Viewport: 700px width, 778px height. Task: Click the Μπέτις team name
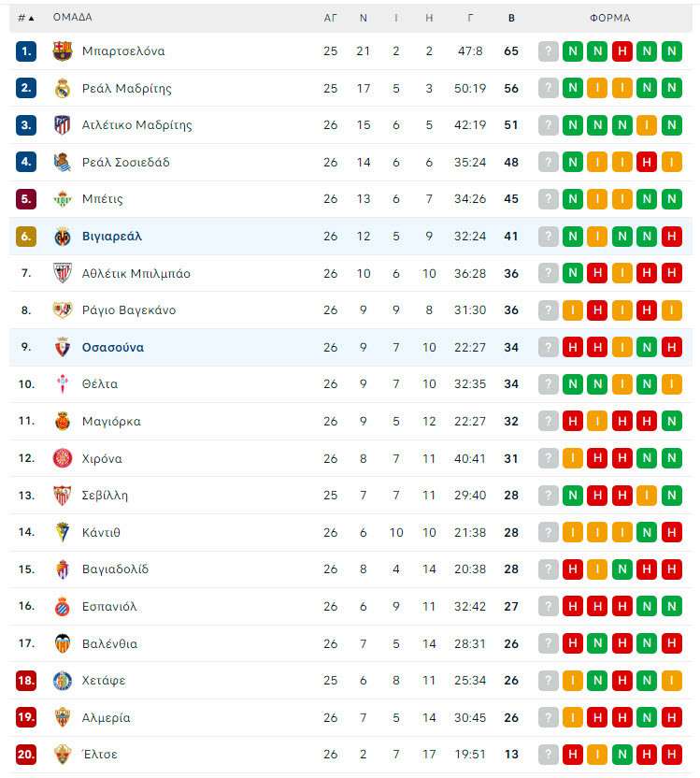click(x=103, y=199)
